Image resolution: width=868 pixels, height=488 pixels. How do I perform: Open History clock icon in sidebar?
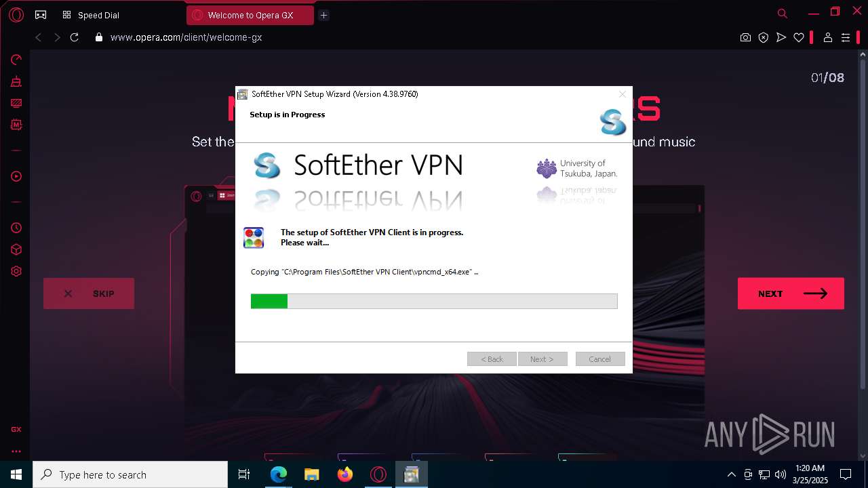(x=16, y=228)
